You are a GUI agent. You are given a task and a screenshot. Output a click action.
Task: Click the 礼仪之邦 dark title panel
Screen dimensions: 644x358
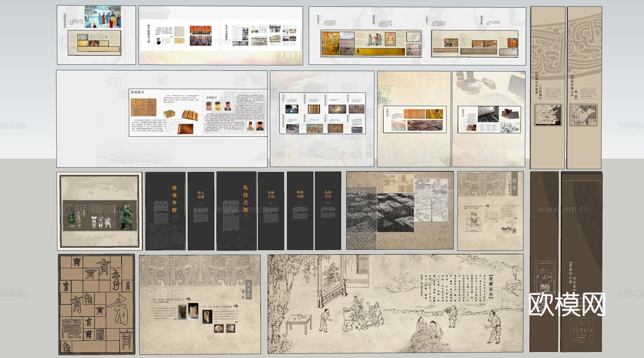pyautogui.click(x=236, y=211)
